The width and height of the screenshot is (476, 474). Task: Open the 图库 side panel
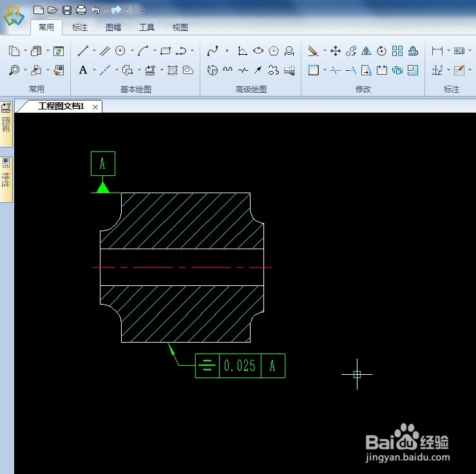pyautogui.click(x=6, y=124)
